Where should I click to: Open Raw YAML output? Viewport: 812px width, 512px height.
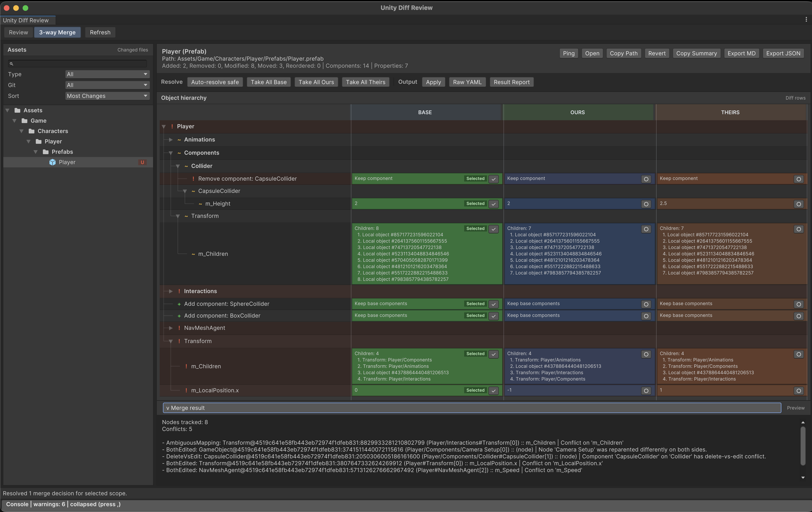(x=467, y=82)
